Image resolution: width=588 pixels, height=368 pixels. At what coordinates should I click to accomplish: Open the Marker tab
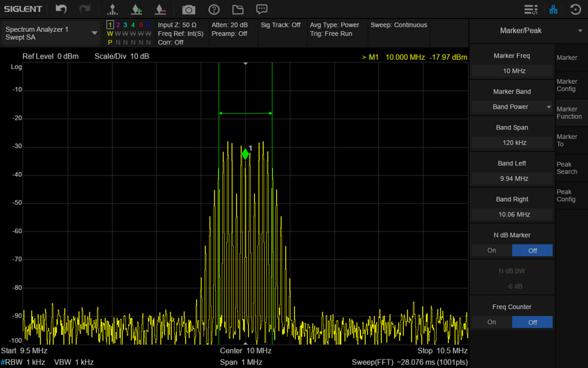[571, 57]
